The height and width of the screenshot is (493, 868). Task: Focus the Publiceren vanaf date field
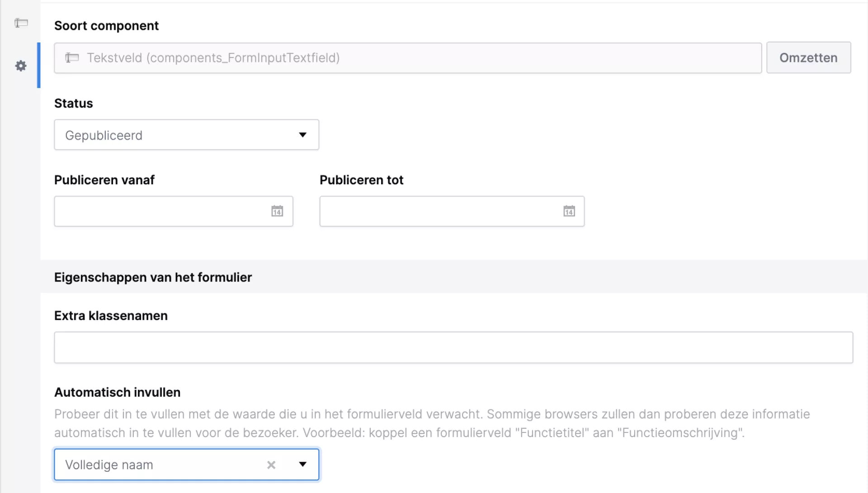pos(160,211)
